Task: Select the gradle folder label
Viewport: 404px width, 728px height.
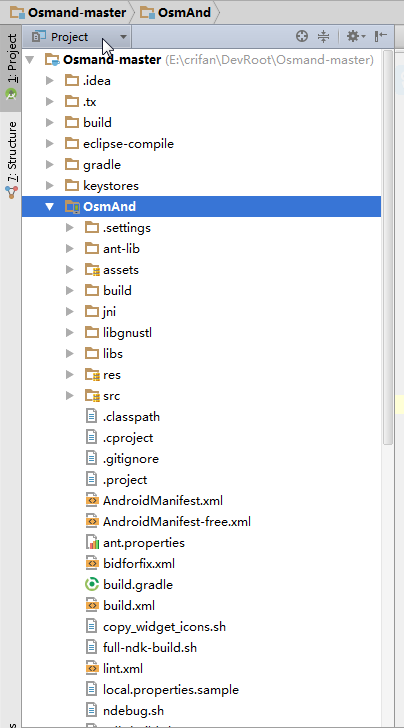Action: point(102,165)
